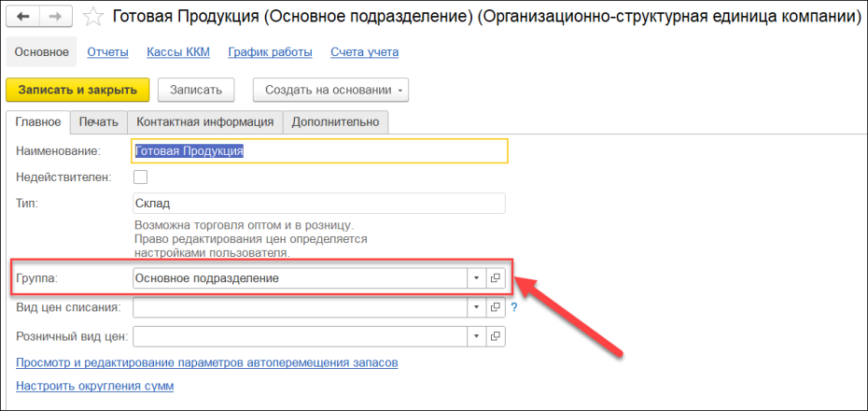
Task: Toggle the Недействителен checkbox
Action: (140, 177)
